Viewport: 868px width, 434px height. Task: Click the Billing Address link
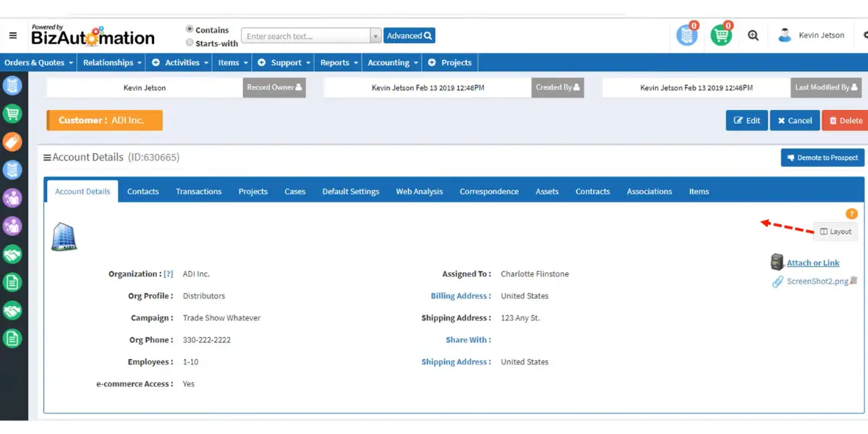(461, 296)
